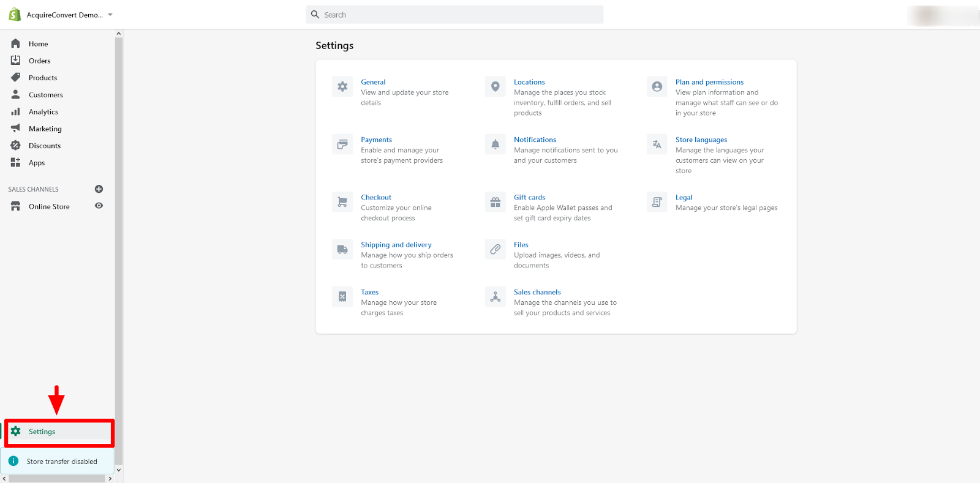This screenshot has height=483, width=980.
Task: Click the Shipping and delivery truck icon
Action: [x=342, y=249]
